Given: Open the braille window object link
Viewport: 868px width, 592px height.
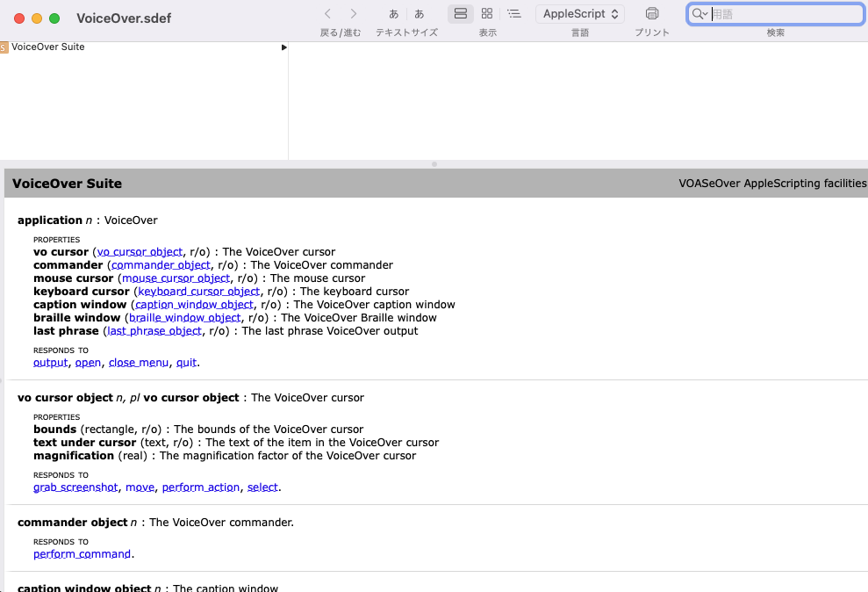Looking at the screenshot, I should point(184,318).
